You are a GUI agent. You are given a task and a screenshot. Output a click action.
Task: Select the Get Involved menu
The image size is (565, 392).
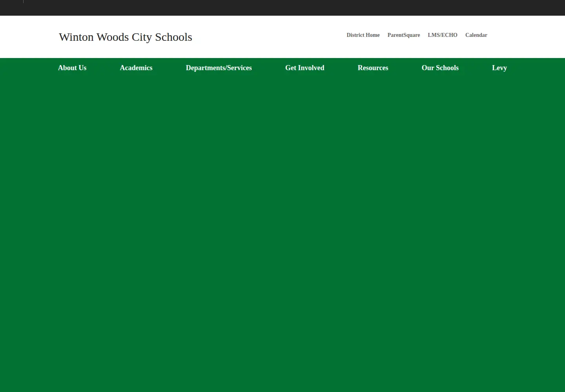tap(305, 68)
